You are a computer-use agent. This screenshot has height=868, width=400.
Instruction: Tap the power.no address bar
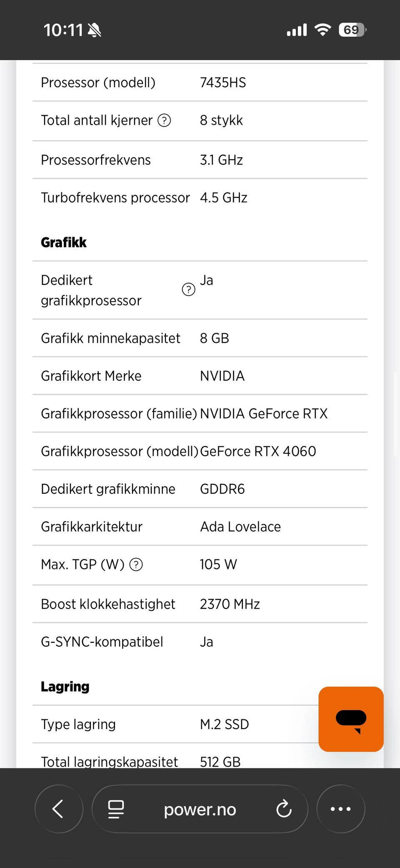(200, 809)
